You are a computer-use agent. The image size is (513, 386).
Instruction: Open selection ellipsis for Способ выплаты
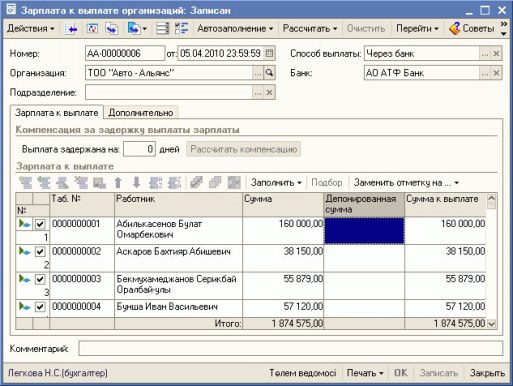[x=485, y=53]
